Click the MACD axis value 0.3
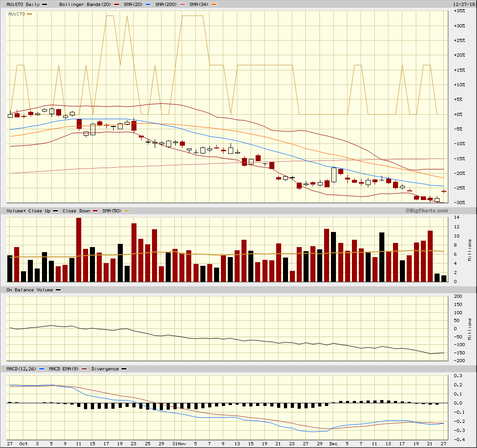This screenshot has width=477, height=448. (458, 375)
